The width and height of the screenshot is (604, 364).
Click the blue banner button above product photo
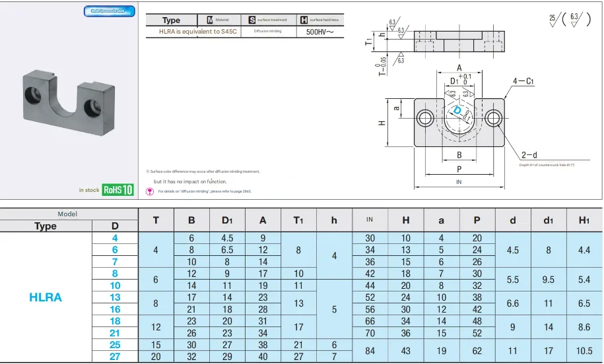click(109, 11)
